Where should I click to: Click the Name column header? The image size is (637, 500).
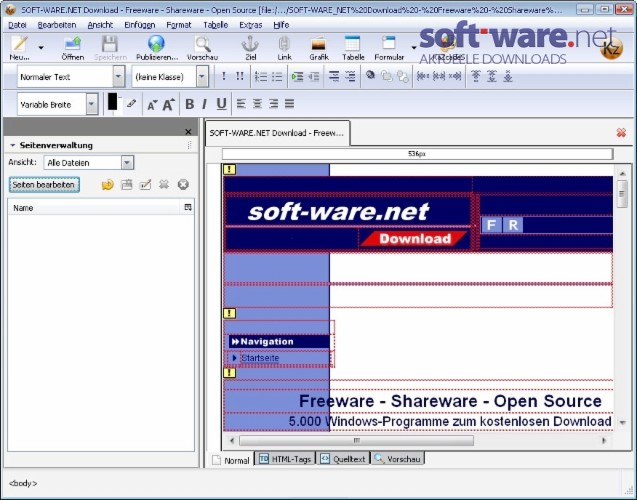[94, 208]
